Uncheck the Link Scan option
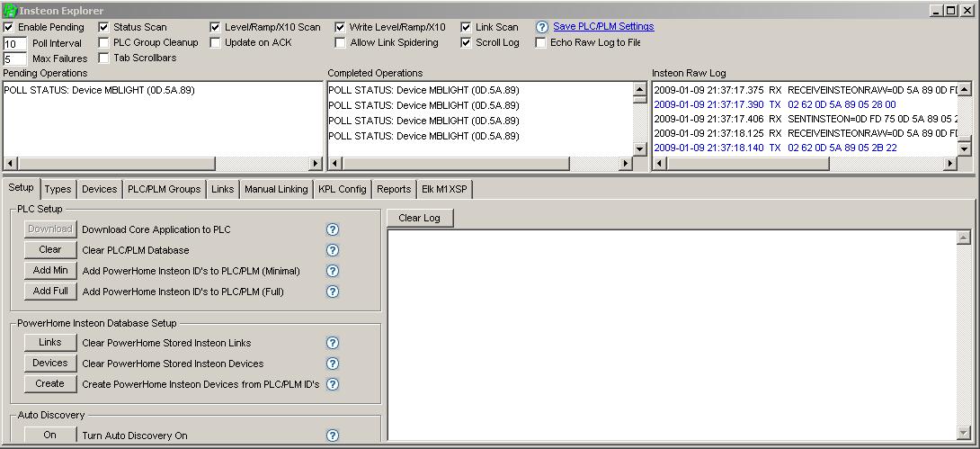Image resolution: width=980 pixels, height=449 pixels. (x=466, y=28)
